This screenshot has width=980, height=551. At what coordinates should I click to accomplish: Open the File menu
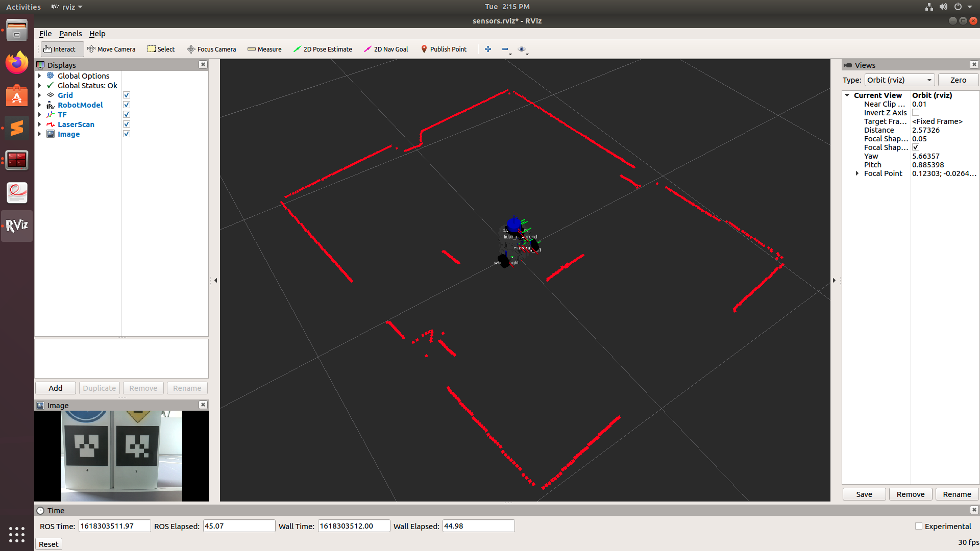[45, 34]
